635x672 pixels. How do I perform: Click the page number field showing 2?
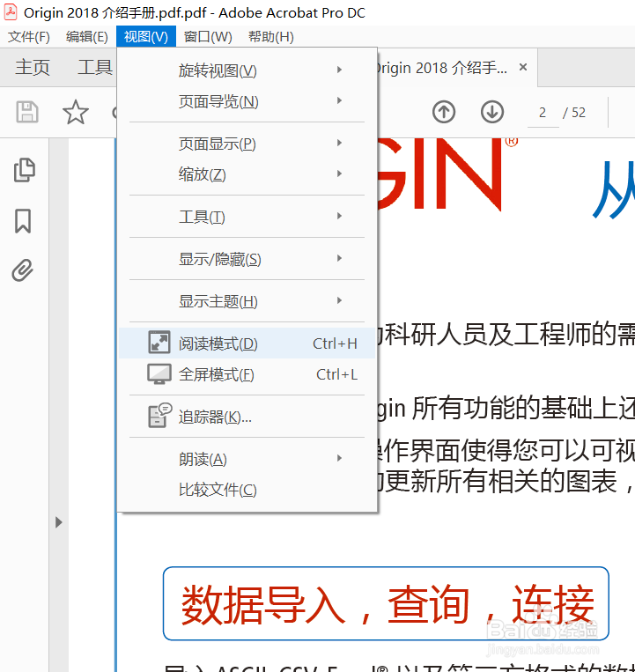click(543, 113)
